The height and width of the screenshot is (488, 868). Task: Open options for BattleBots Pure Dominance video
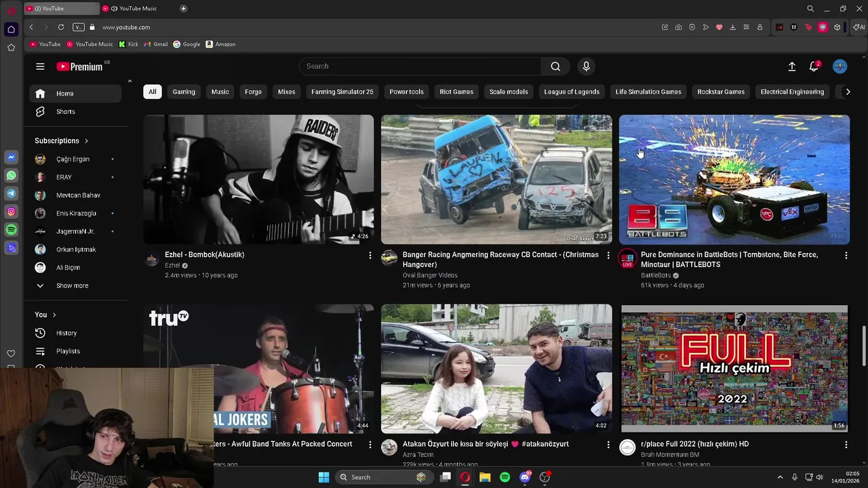point(846,255)
